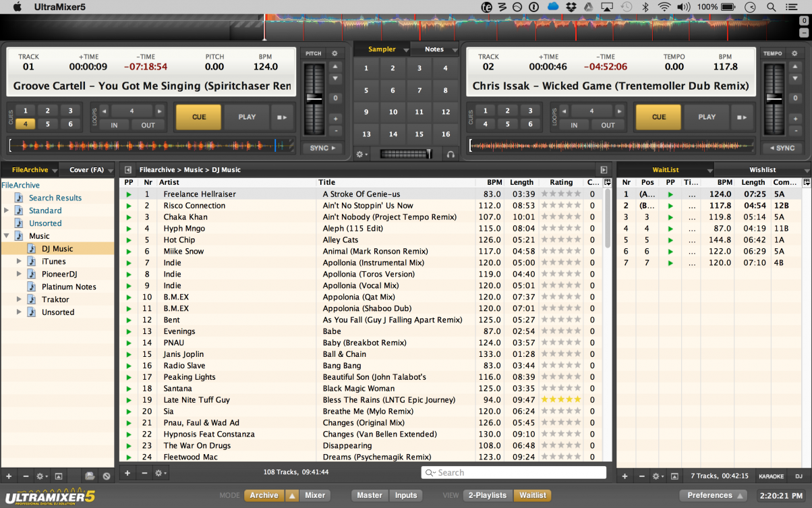Image resolution: width=812 pixels, height=508 pixels.
Task: Add track using track list plus button
Action: (x=127, y=473)
